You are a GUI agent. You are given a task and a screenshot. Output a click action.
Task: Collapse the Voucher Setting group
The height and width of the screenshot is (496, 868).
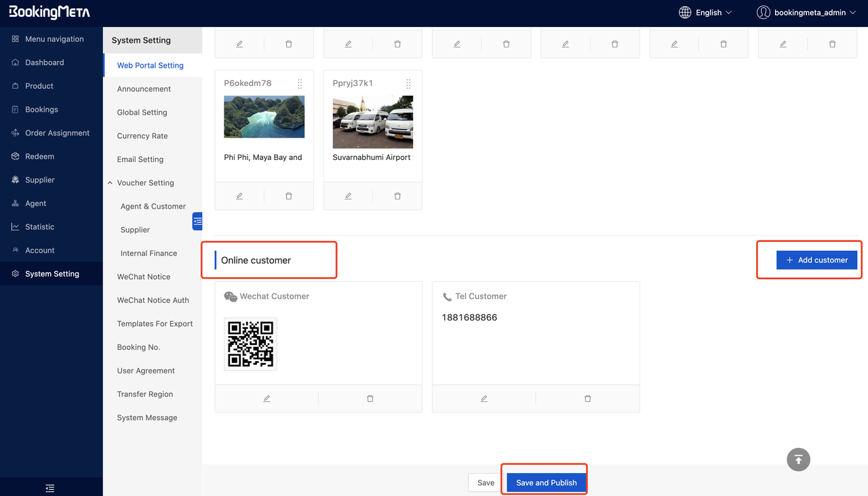pos(111,183)
